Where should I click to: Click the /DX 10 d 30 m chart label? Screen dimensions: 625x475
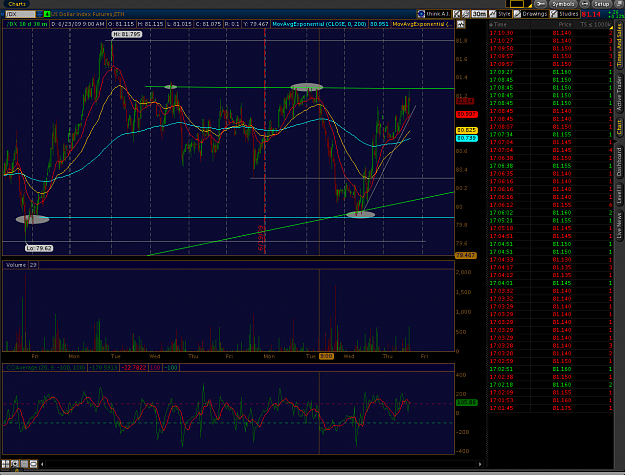[27, 24]
